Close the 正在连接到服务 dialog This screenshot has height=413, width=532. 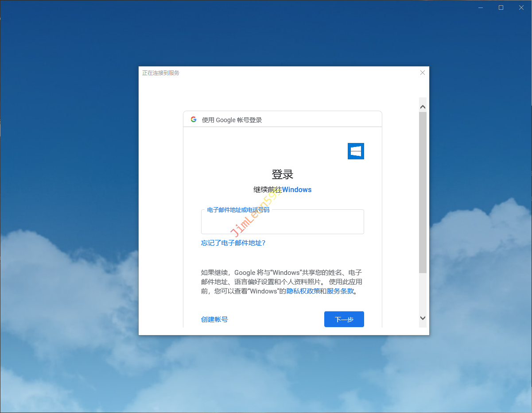click(x=422, y=73)
